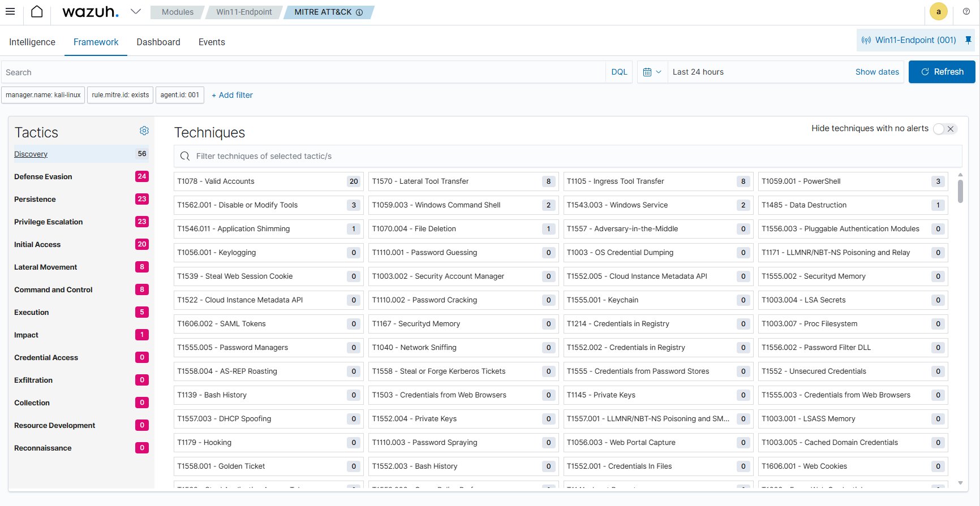This screenshot has height=506, width=980.
Task: Open T1562.001 - Disable or Modify Tools
Action: tap(269, 205)
